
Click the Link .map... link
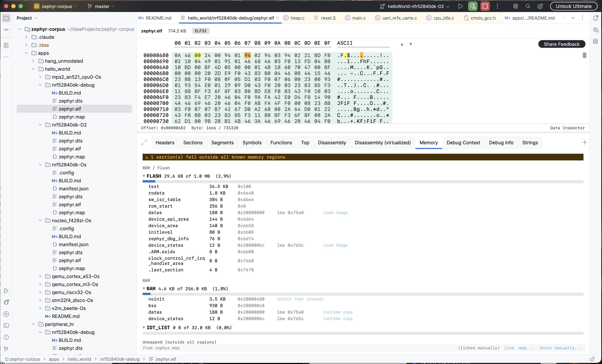click(519, 348)
